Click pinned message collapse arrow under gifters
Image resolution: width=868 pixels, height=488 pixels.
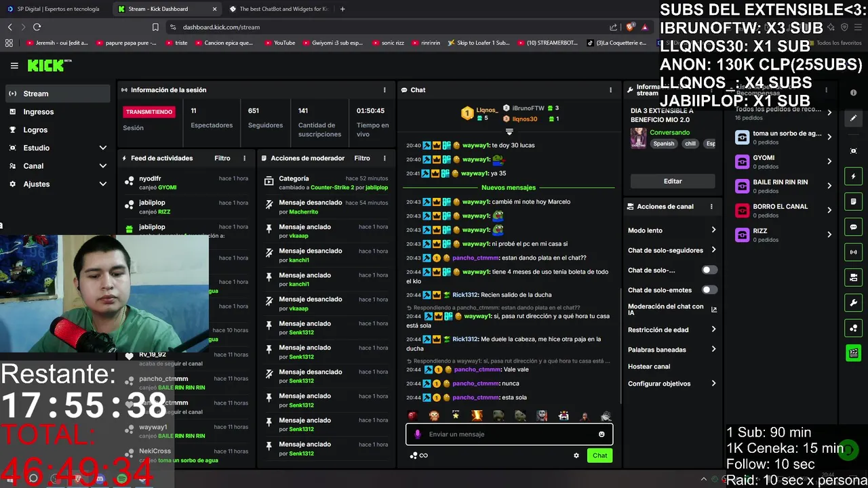tap(509, 131)
